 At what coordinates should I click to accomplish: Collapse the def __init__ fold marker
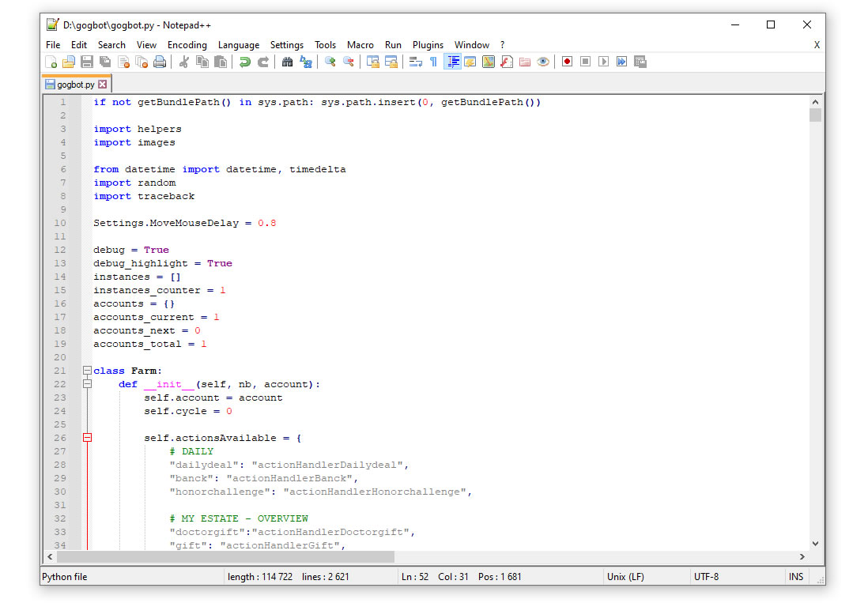[x=87, y=384]
